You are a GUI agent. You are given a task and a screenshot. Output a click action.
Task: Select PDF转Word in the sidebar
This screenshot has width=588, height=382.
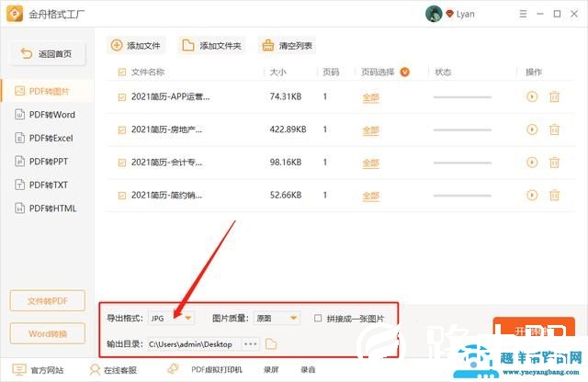coord(47,115)
